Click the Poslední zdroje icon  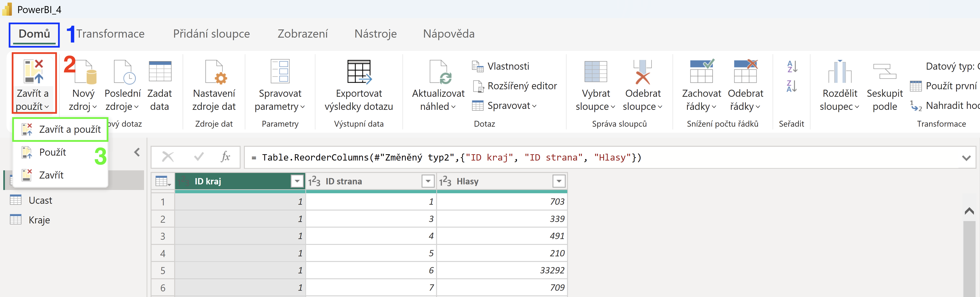point(124,72)
